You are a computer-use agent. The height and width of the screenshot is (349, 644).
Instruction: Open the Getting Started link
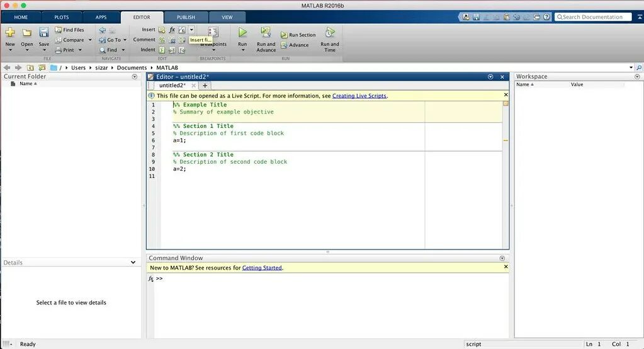(x=262, y=268)
